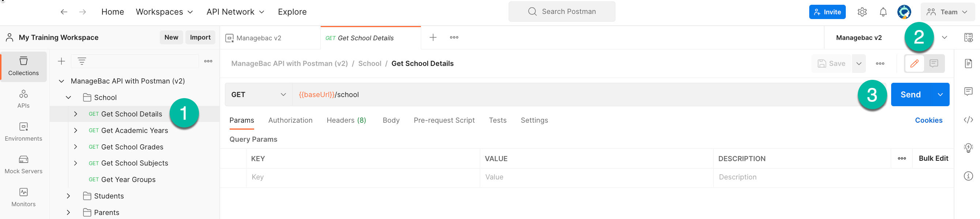Select the Get School Details tab

[x=370, y=38]
